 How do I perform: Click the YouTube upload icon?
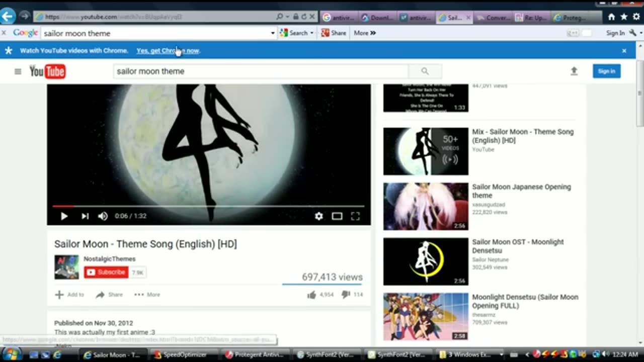[574, 71]
